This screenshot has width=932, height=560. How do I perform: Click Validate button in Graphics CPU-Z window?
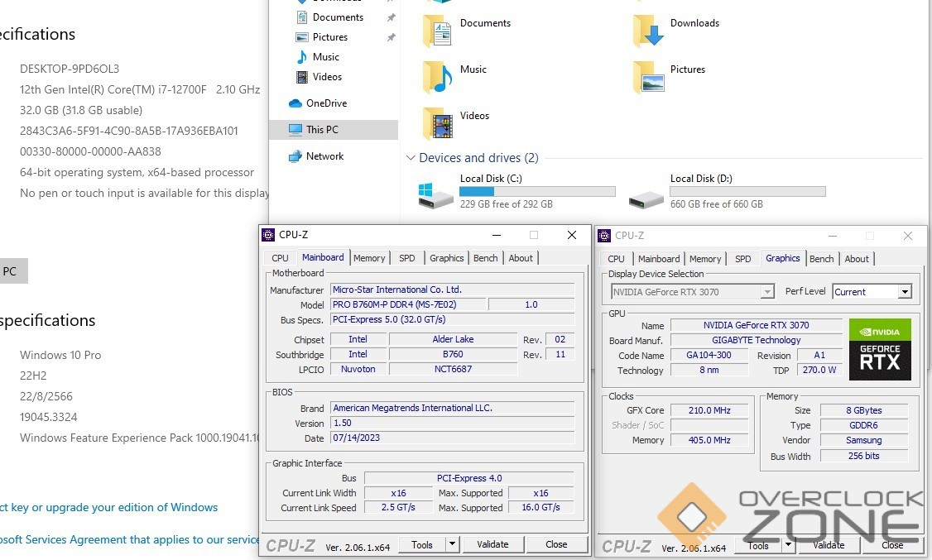click(829, 545)
